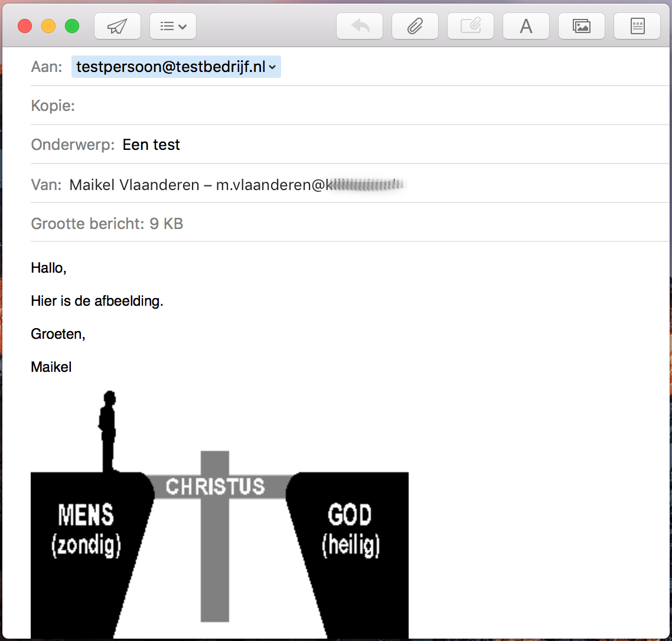Close the compose window with the red button

[x=25, y=26]
